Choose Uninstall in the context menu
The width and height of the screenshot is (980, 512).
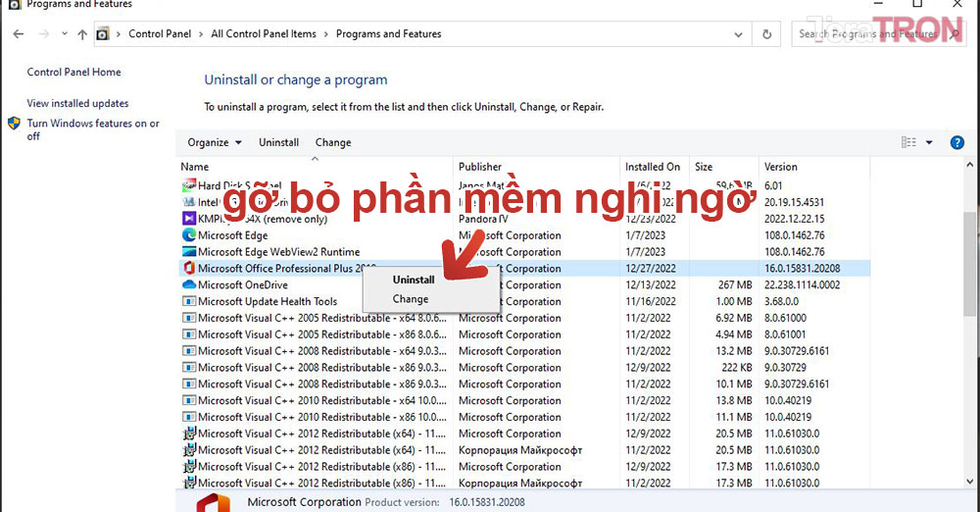tap(414, 280)
